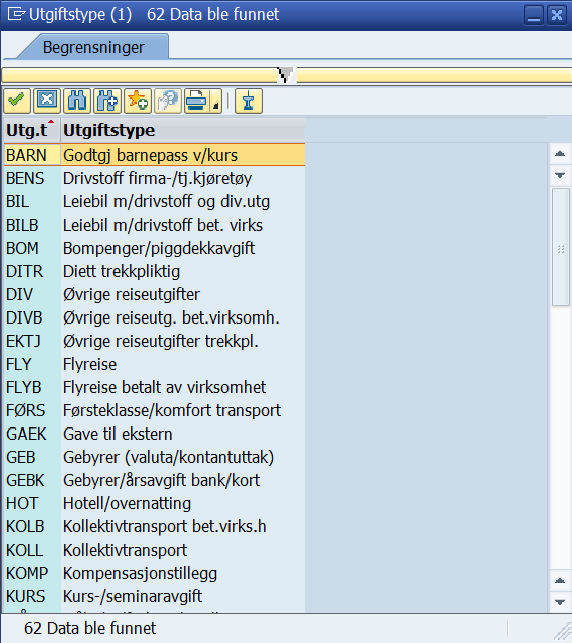Open Find with the binoculars icon
The width and height of the screenshot is (572, 643).
77,100
